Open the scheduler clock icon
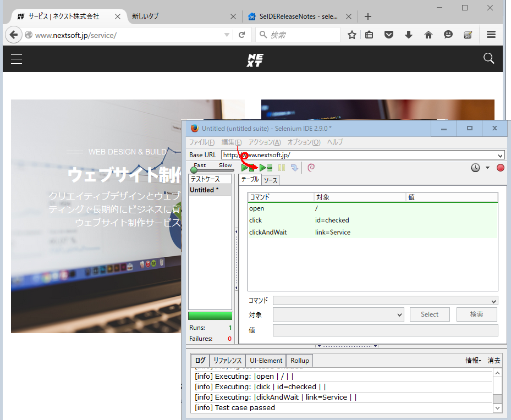 [x=475, y=168]
